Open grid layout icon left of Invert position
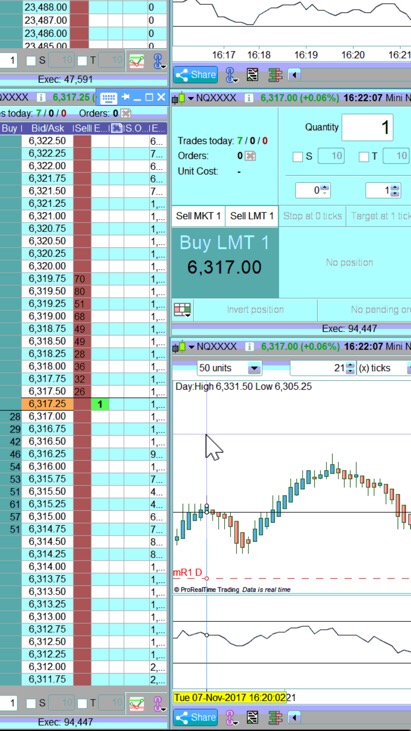Image resolution: width=411 pixels, height=731 pixels. tap(182, 310)
